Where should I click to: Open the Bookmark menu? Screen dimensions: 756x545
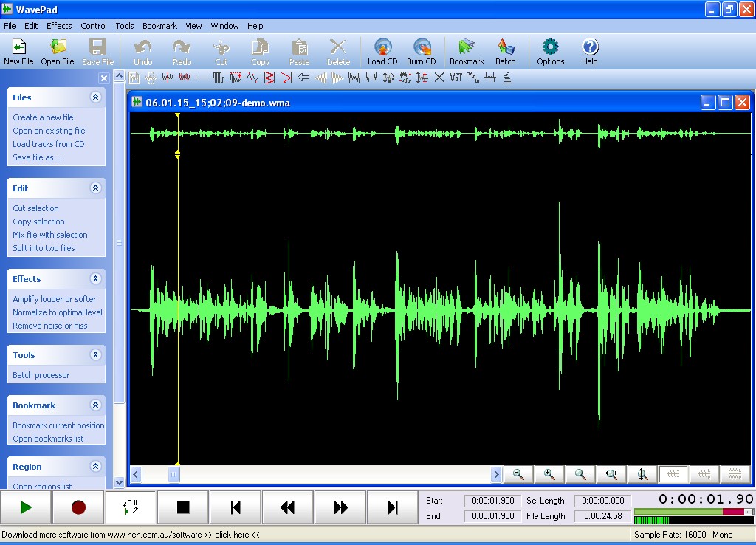[159, 26]
